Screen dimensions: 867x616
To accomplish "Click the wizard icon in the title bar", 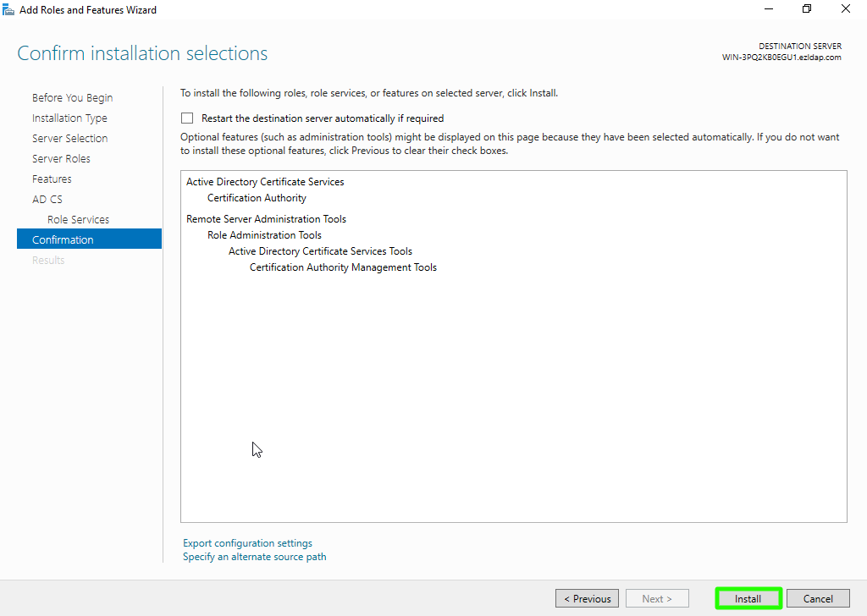I will (8, 10).
